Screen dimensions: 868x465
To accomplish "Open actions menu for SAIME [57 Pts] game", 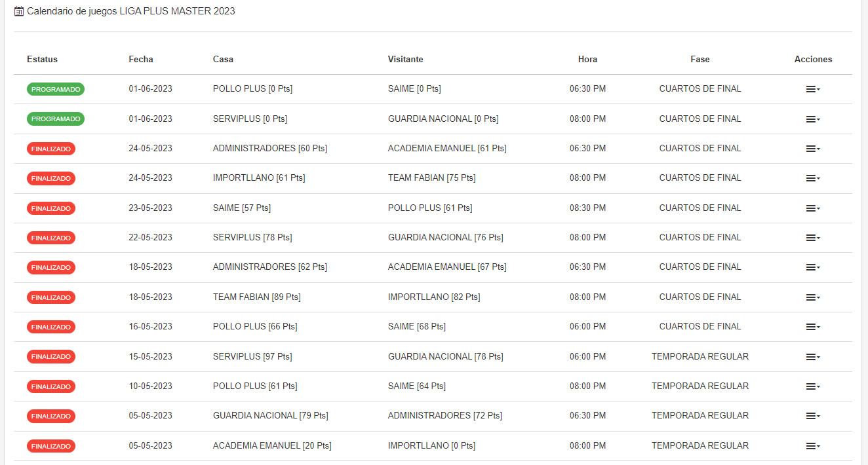I will point(813,208).
